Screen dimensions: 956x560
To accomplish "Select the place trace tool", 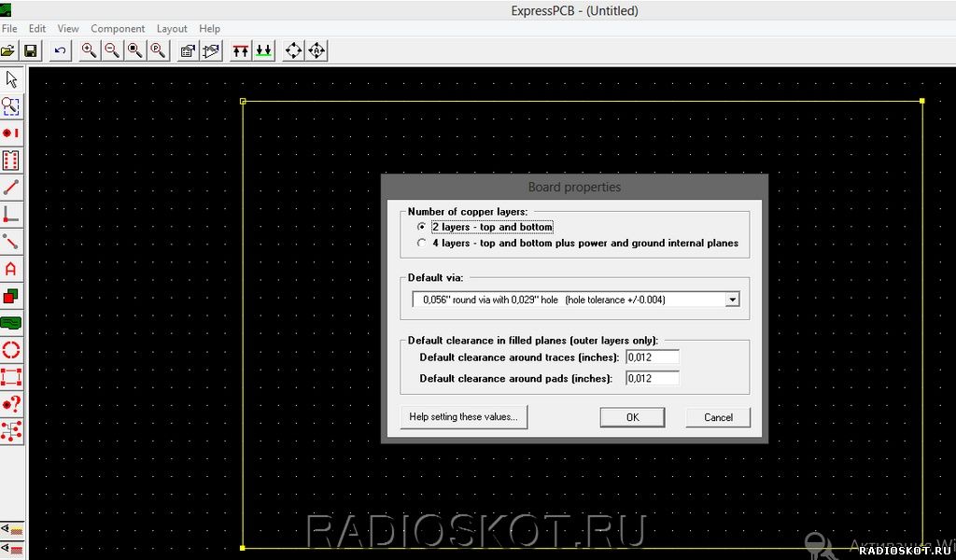I will pyautogui.click(x=11, y=187).
